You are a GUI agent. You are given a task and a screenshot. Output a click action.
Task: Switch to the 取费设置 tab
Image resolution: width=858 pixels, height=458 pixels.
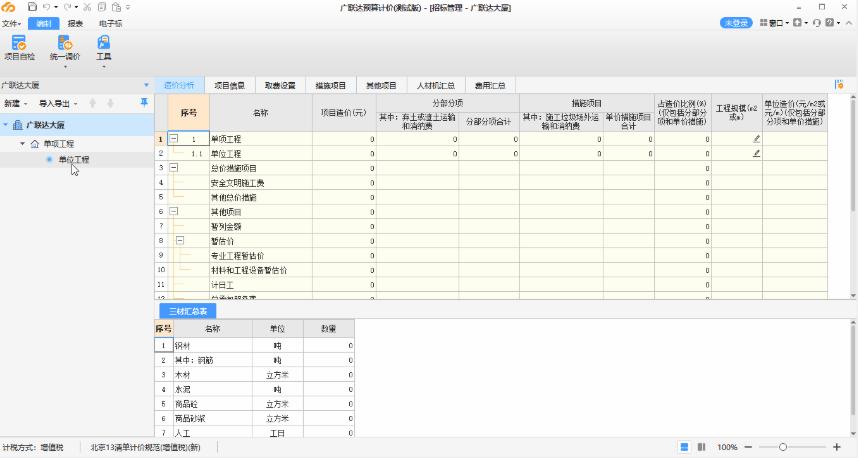pyautogui.click(x=279, y=85)
